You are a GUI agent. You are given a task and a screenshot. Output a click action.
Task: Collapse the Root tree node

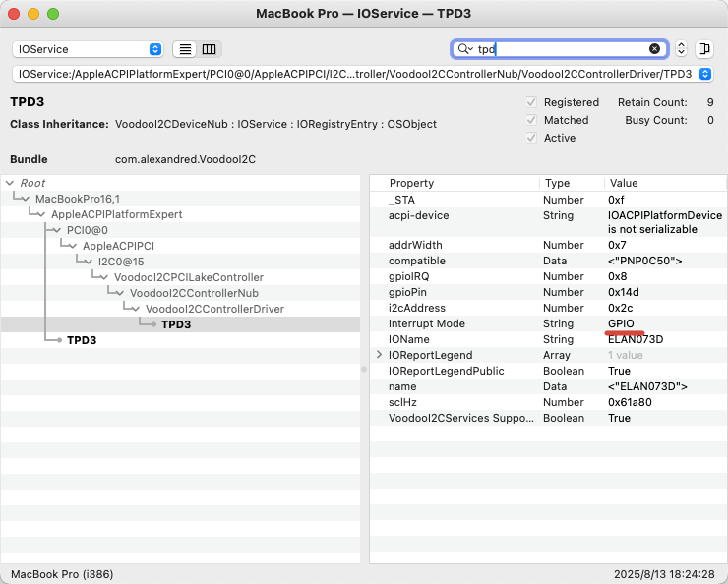tap(10, 183)
